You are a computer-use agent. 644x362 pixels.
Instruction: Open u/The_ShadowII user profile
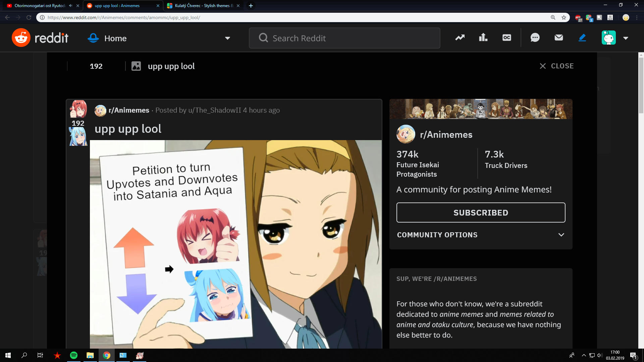tap(215, 110)
